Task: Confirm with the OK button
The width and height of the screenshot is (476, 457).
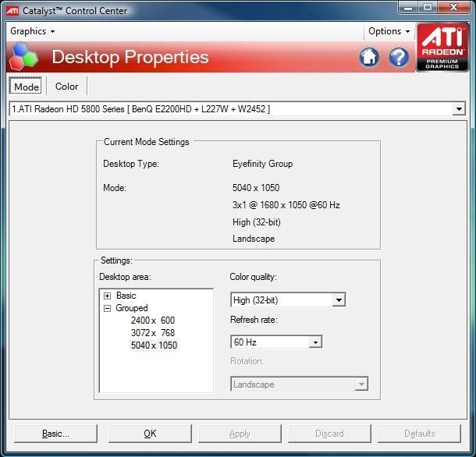Action: point(150,434)
